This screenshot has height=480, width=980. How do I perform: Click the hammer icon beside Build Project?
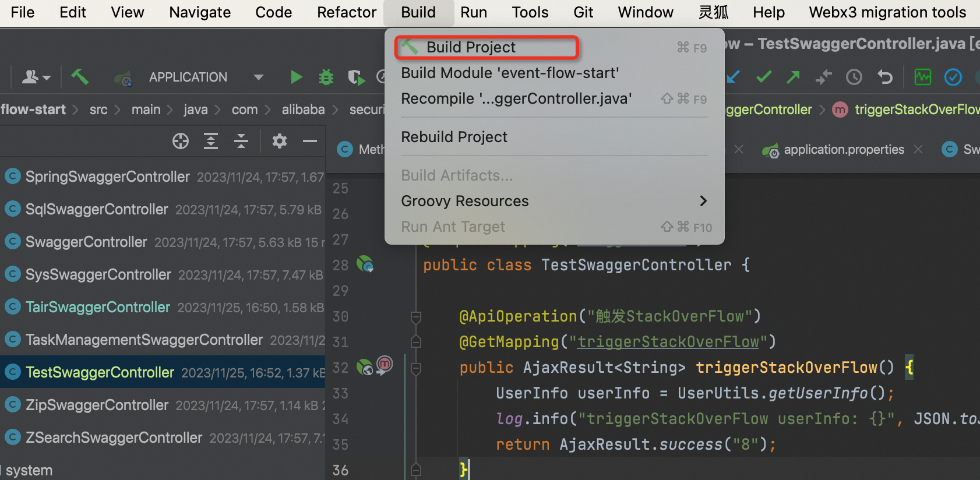410,46
